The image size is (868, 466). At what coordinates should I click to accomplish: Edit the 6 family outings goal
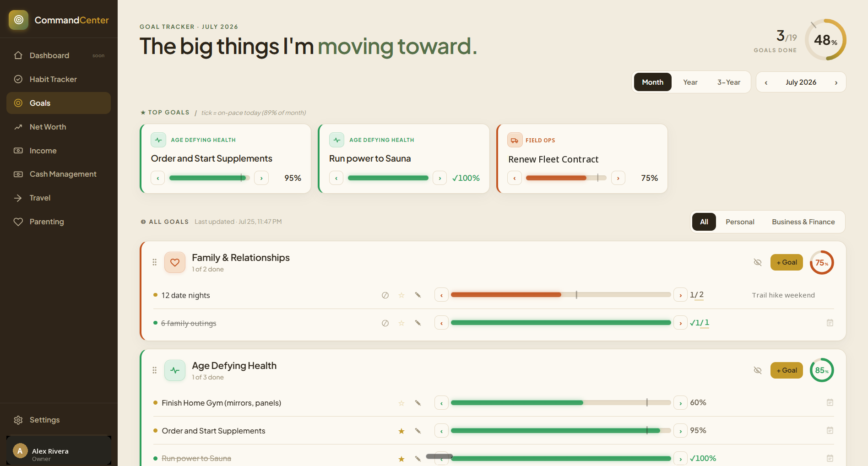(418, 323)
